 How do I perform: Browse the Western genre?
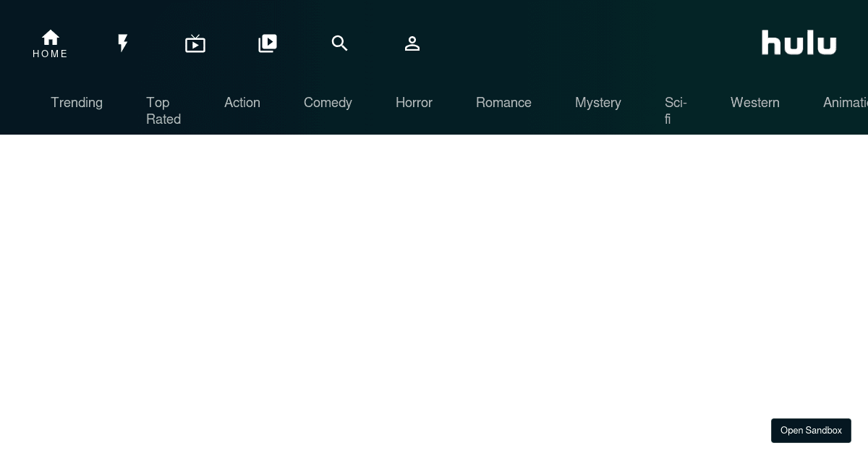[x=755, y=103]
